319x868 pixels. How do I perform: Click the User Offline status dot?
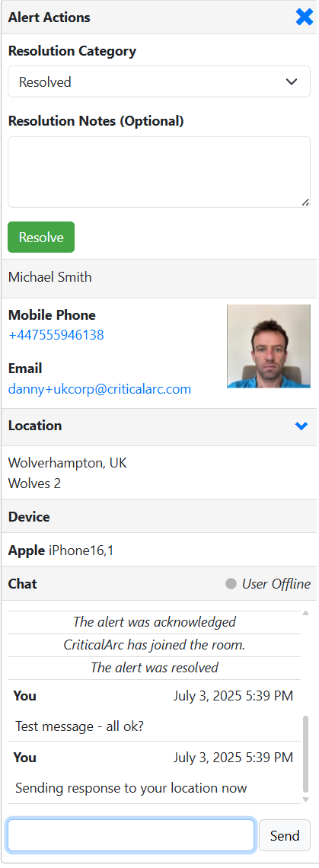231,584
